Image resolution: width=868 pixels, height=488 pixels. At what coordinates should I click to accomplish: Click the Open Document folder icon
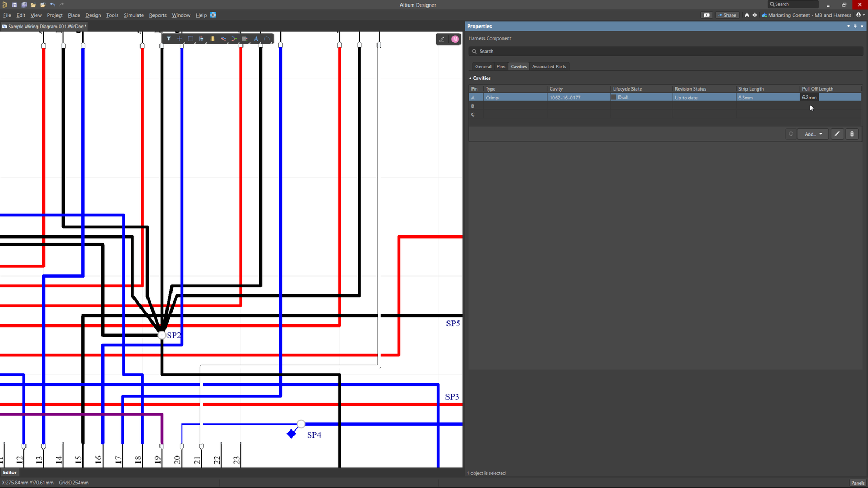click(33, 4)
